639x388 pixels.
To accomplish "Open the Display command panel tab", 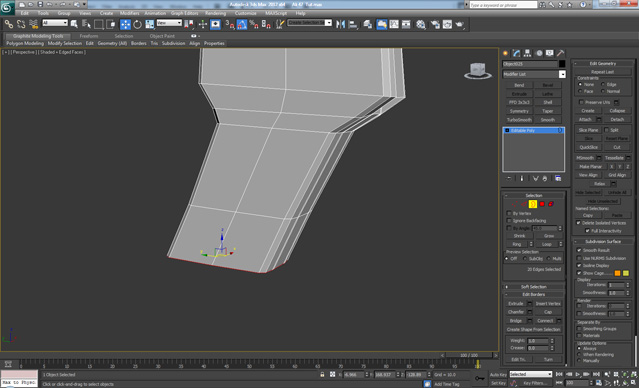I will tap(550, 53).
